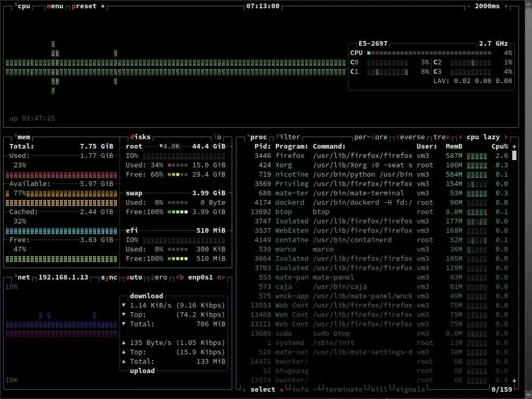Move selection down with the select arrow
The height and width of the screenshot is (399, 532).
282,390
